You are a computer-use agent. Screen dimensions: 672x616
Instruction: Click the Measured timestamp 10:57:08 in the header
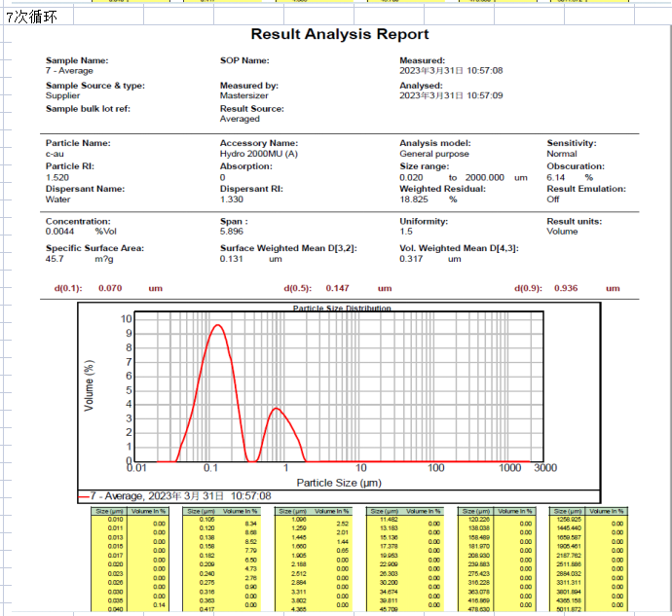(x=485, y=71)
